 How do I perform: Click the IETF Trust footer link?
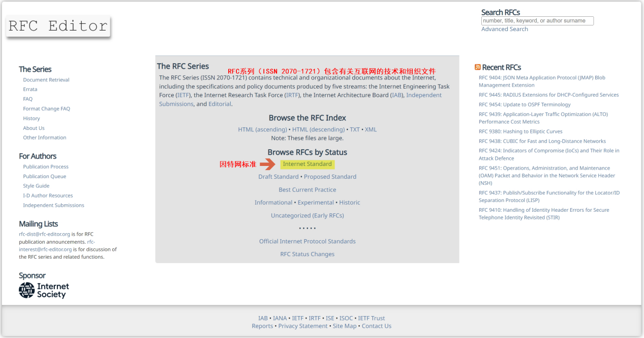coord(372,318)
